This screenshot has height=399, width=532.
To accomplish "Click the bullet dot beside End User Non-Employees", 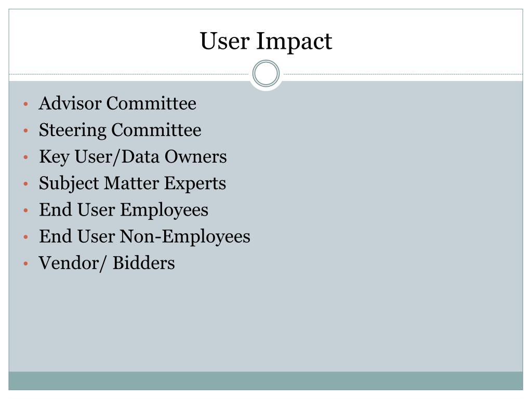I will pyautogui.click(x=26, y=237).
